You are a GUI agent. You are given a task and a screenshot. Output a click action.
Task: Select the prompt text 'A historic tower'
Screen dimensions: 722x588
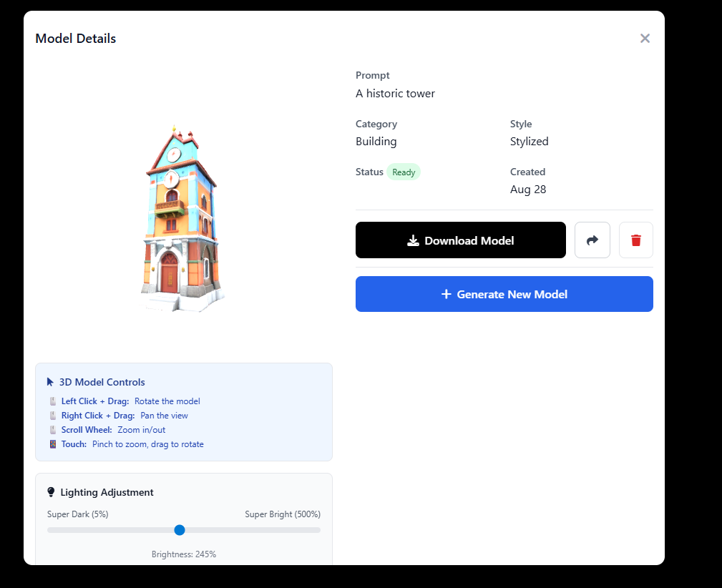pos(395,94)
